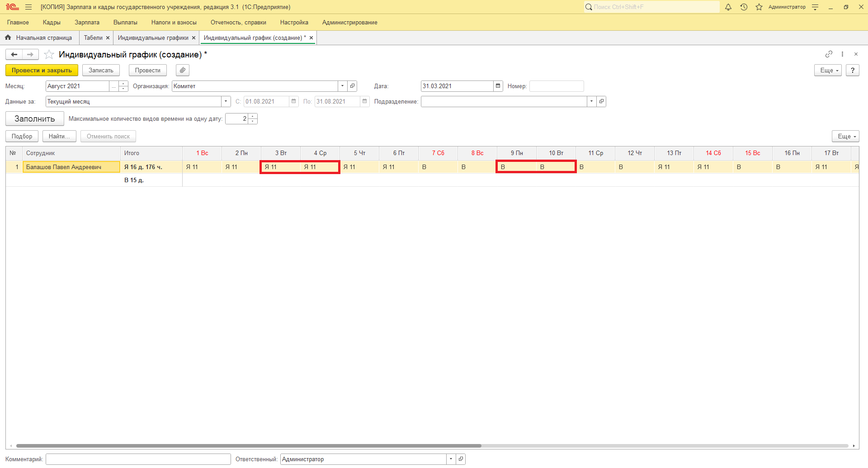Decrease max time types count
The height and width of the screenshot is (468, 868).
click(x=253, y=121)
